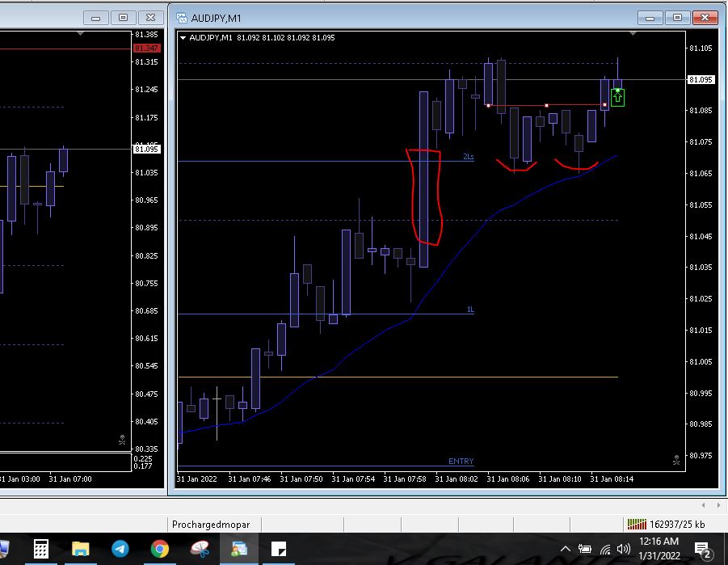Click the 81.095 current price label
This screenshot has width=728, height=565.
pyautogui.click(x=701, y=79)
